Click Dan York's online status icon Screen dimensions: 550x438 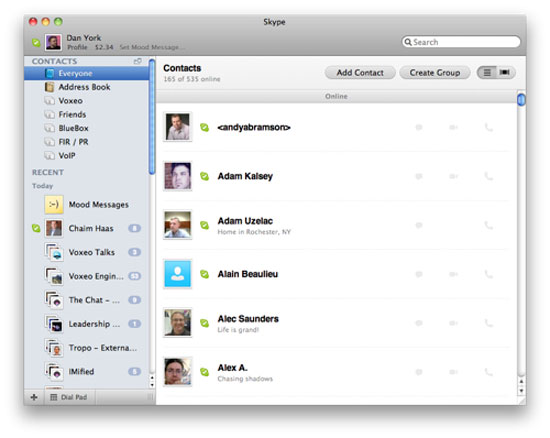pos(36,42)
